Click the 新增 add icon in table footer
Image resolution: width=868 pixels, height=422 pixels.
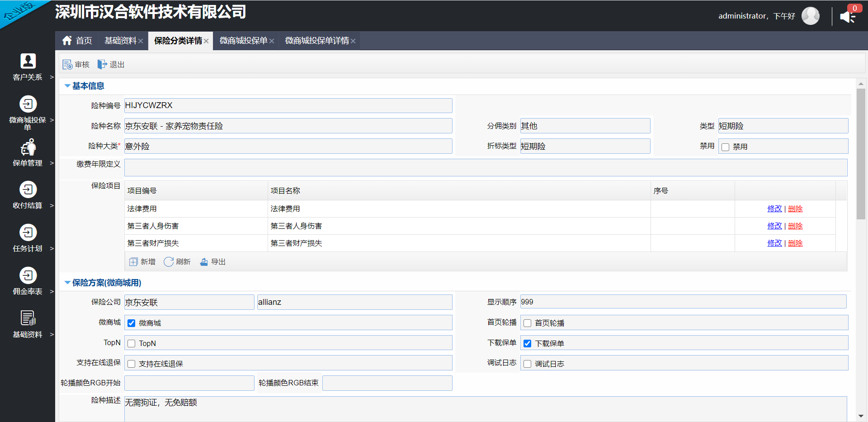point(133,262)
